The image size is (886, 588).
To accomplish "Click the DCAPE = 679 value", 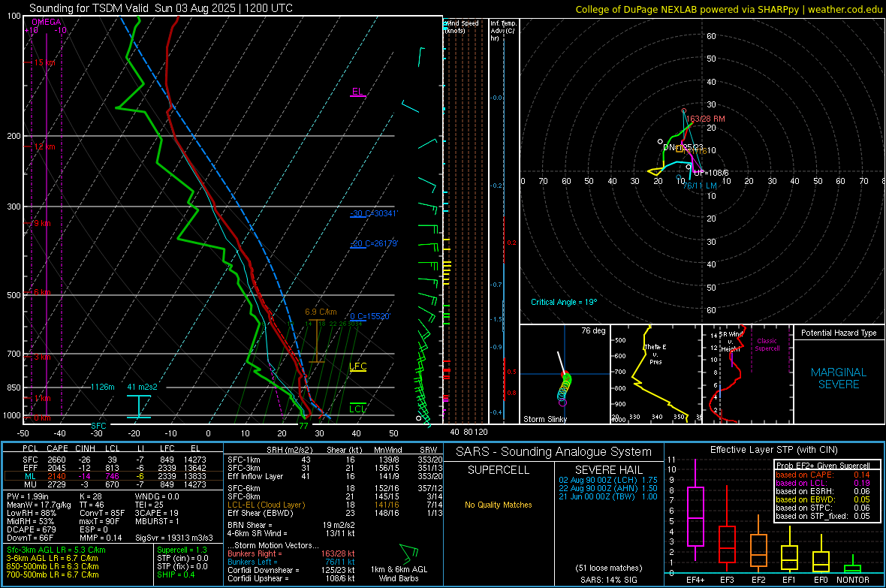I will (x=31, y=529).
